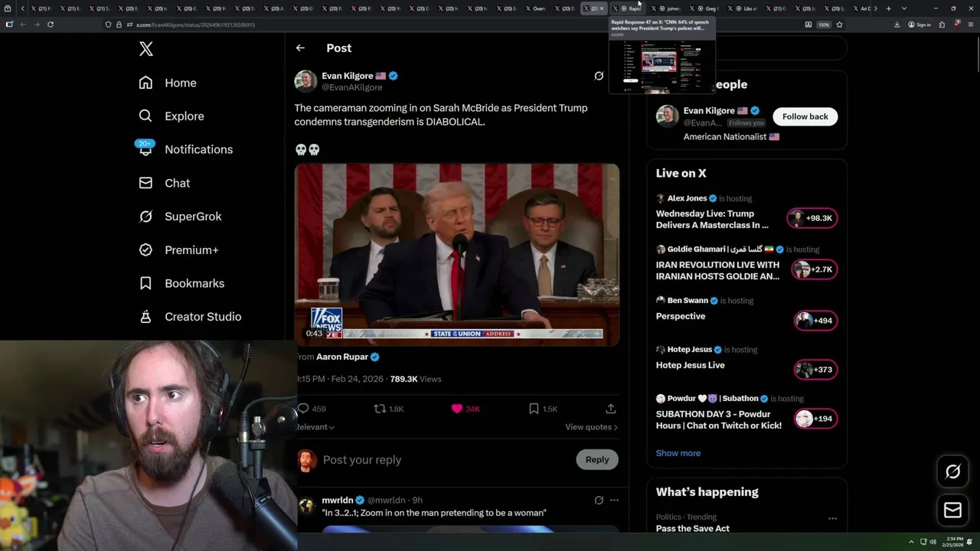980x551 pixels.
Task: Open browser downloads icon
Action: [x=897, y=24]
